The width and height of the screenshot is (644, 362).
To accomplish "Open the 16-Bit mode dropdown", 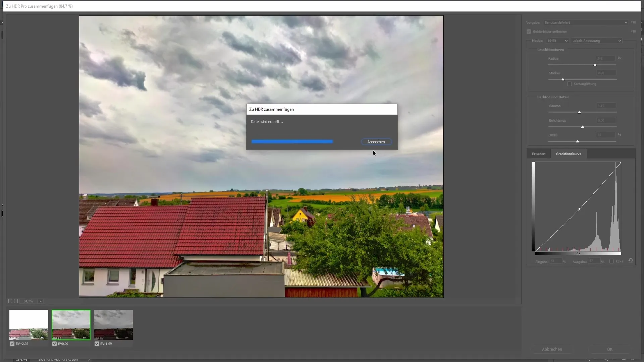I will (557, 41).
